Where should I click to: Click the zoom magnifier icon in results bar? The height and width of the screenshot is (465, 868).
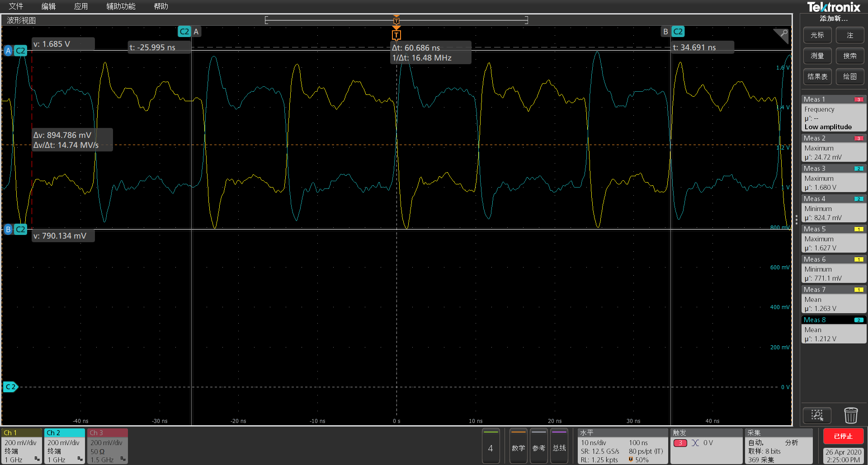pos(817,415)
